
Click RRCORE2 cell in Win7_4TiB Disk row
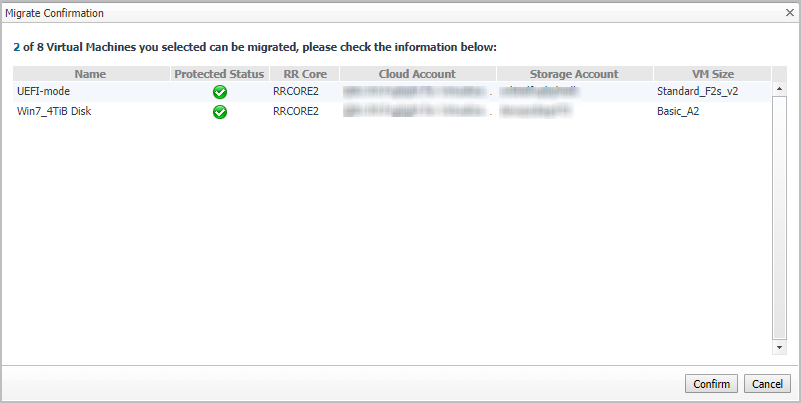[x=296, y=111]
